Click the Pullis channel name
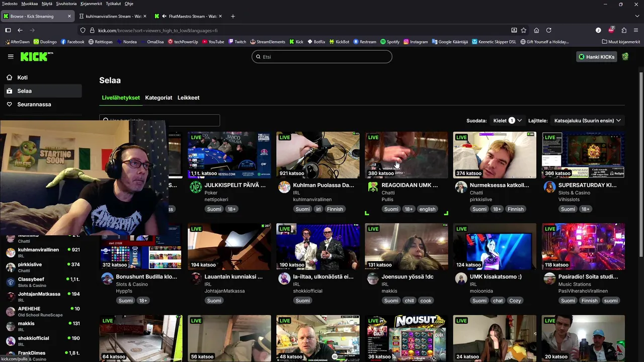 [387, 200]
